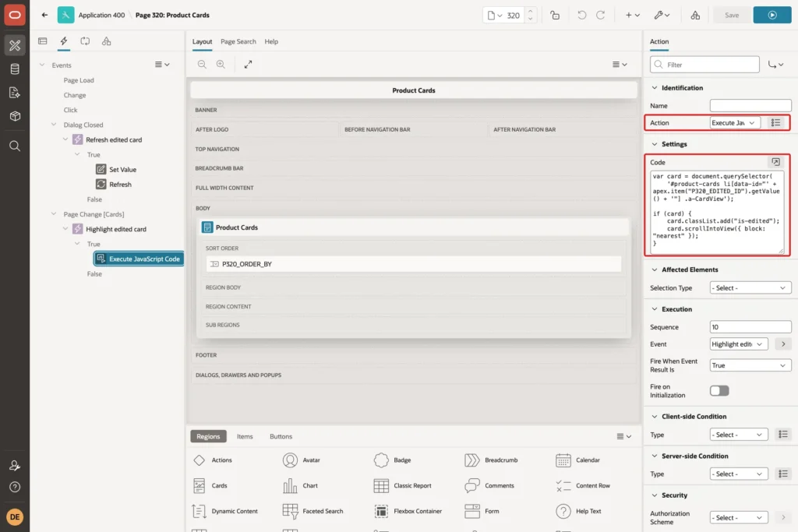798x532 pixels.
Task: Open Team Development sidebar icon
Action: (15, 93)
